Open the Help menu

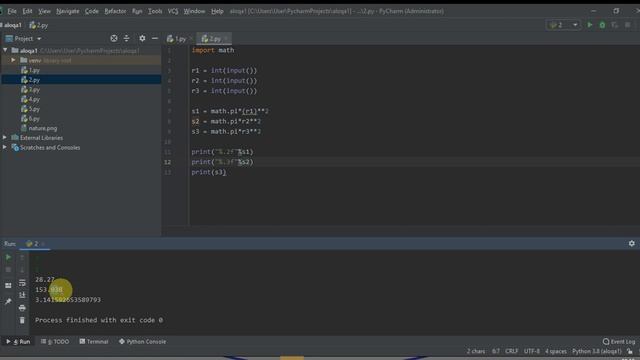click(217, 11)
